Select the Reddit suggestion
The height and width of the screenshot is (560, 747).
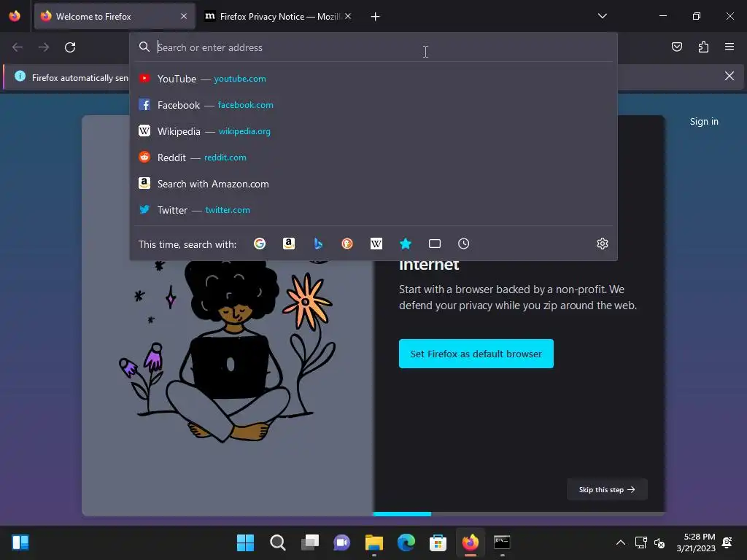point(373,157)
